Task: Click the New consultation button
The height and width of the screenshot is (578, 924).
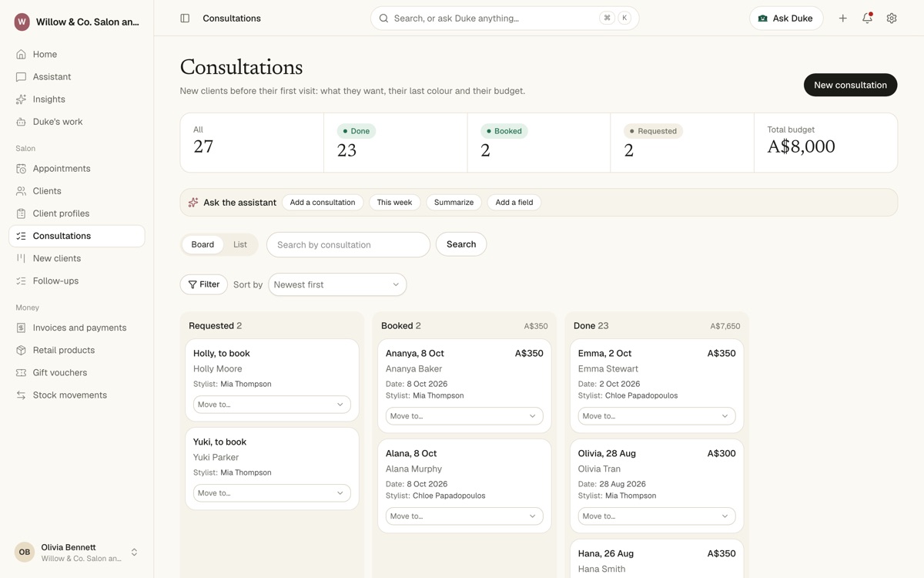Action: (x=850, y=85)
